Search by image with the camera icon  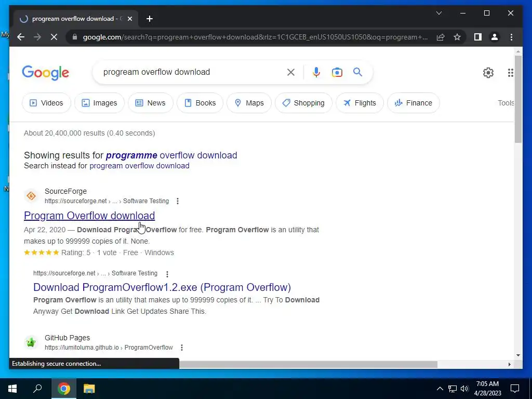point(337,72)
